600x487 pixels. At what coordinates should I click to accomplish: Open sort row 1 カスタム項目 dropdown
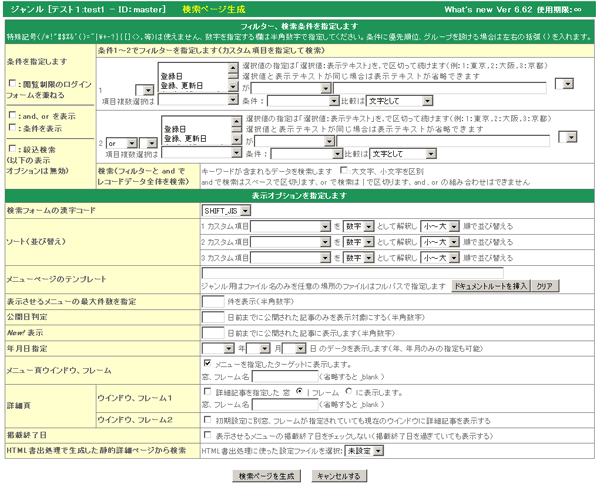[290, 226]
